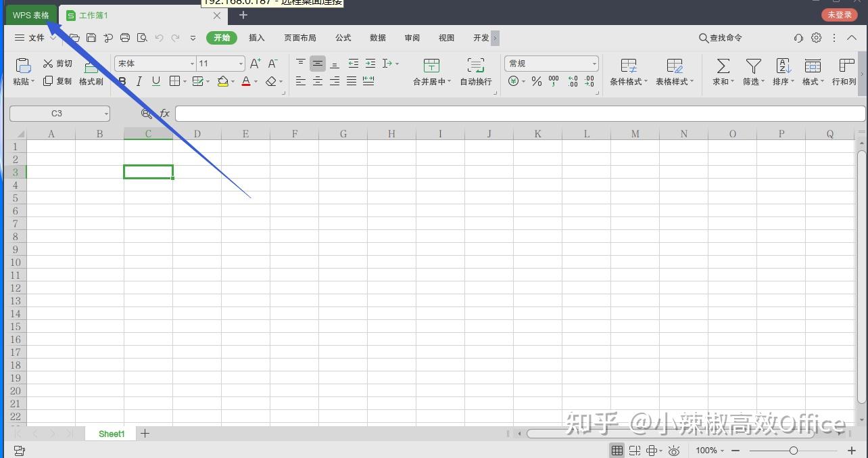Click the 排序 (sort) icon
Viewport: 868px width, 458px height.
tap(782, 71)
